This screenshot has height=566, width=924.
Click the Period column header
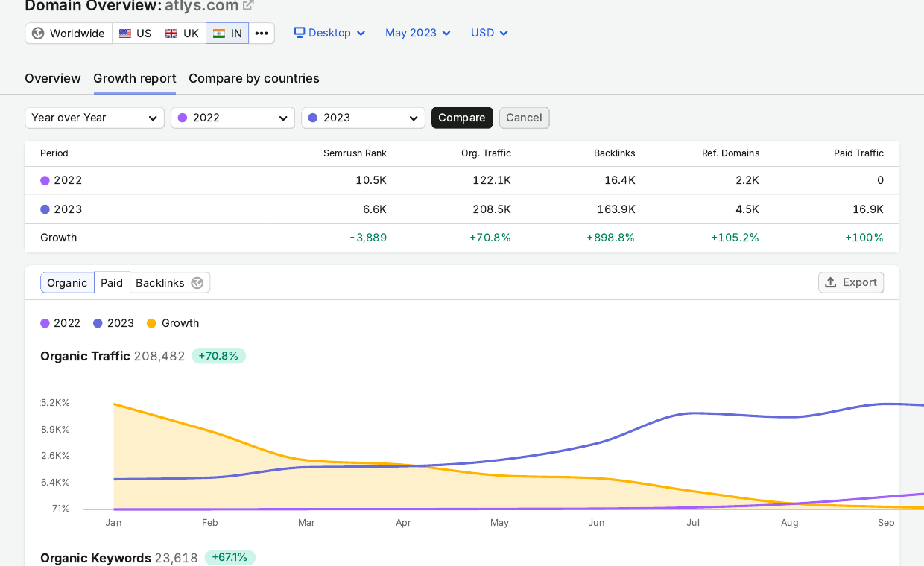point(54,153)
